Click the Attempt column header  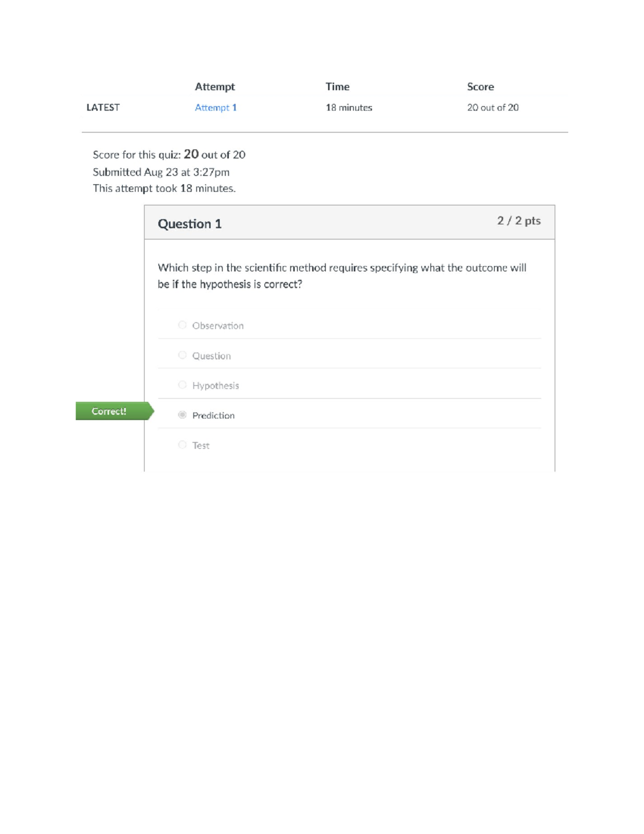215,86
